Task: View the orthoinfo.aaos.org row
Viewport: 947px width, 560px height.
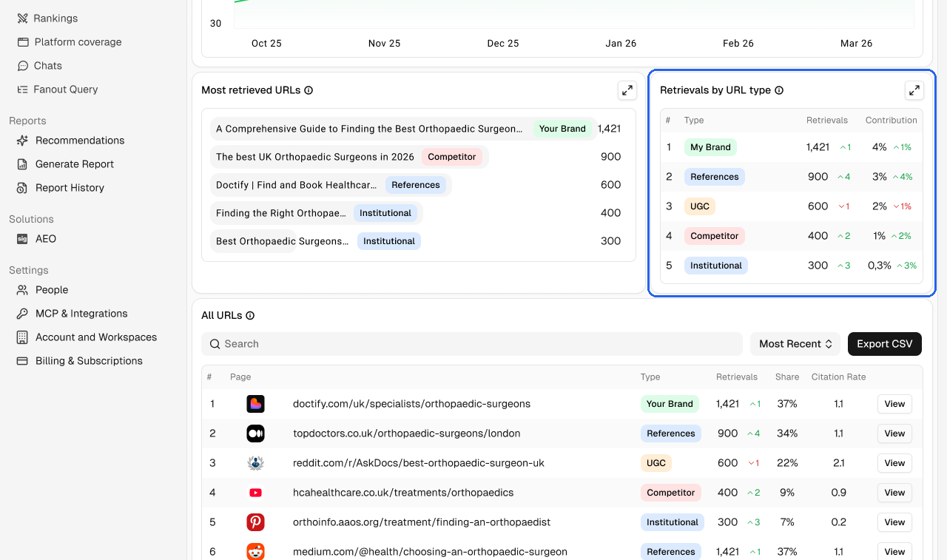Action: tap(894, 522)
